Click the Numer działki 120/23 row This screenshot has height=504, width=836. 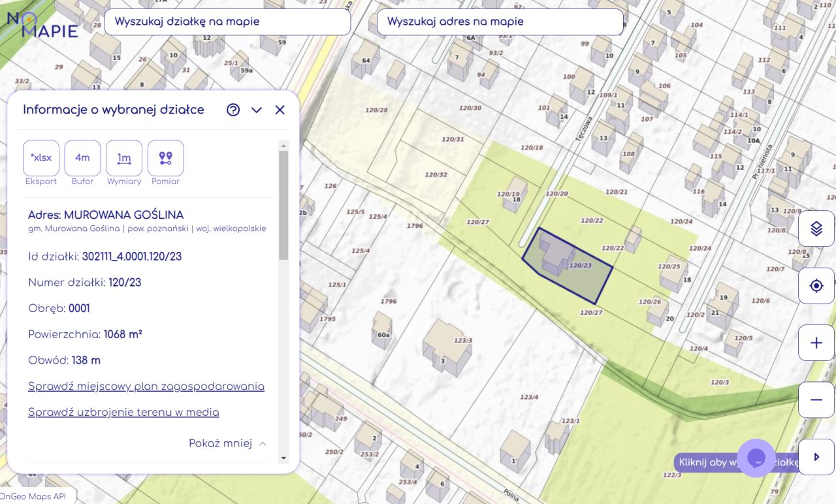pos(85,283)
